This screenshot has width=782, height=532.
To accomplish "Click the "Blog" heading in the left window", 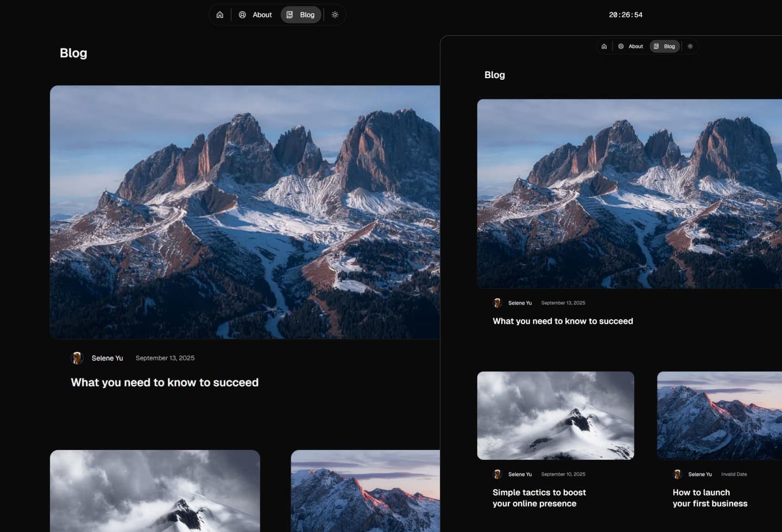I will pyautogui.click(x=73, y=53).
